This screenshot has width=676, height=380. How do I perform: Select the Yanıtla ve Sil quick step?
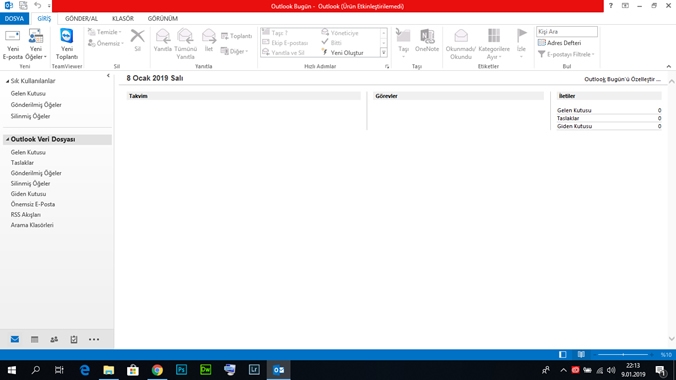click(284, 53)
